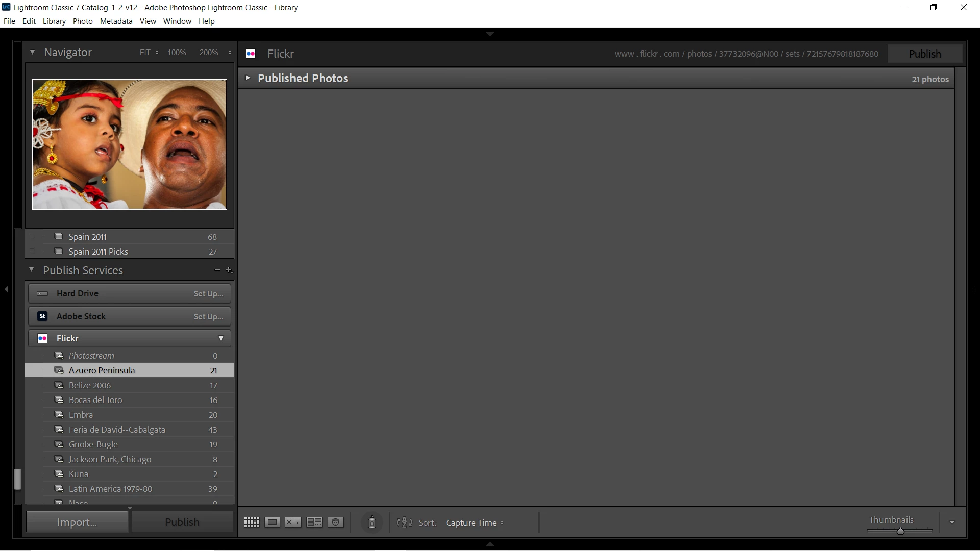Click the Import... button
980x551 pixels.
coord(77,522)
